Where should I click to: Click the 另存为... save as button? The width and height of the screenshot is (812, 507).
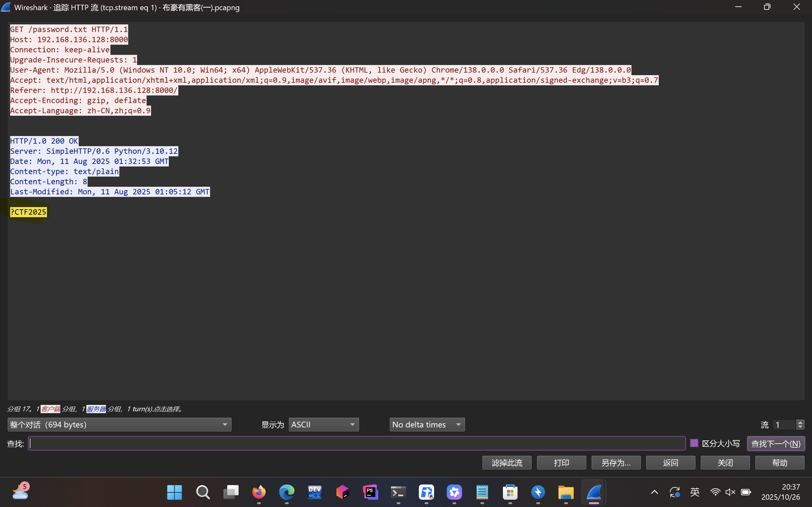tap(616, 463)
